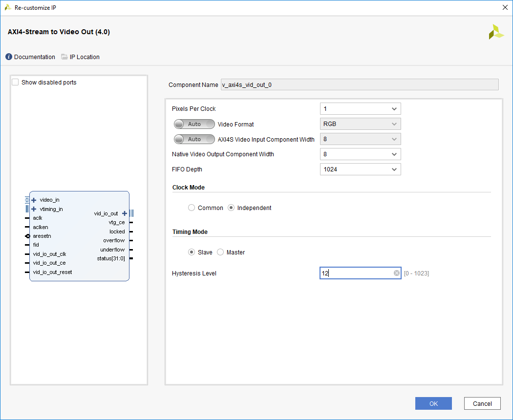513x420 pixels.
Task: Toggle Auto switch for Video Format
Action: point(194,124)
